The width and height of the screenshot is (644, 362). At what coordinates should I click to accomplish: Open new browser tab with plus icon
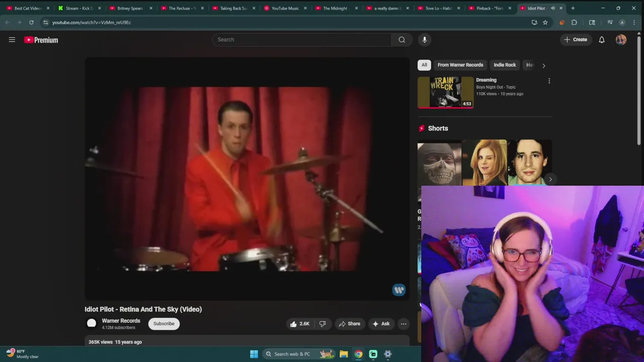pyautogui.click(x=573, y=8)
